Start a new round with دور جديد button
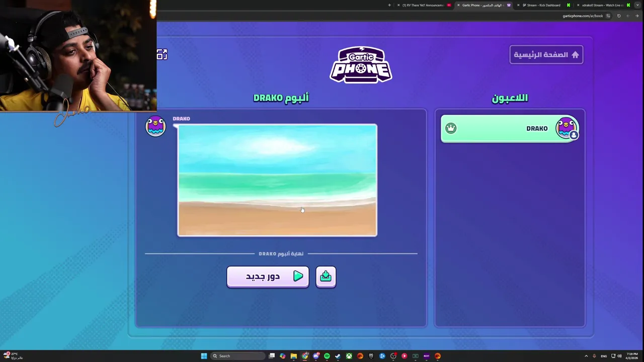The width and height of the screenshot is (644, 362). point(268,277)
